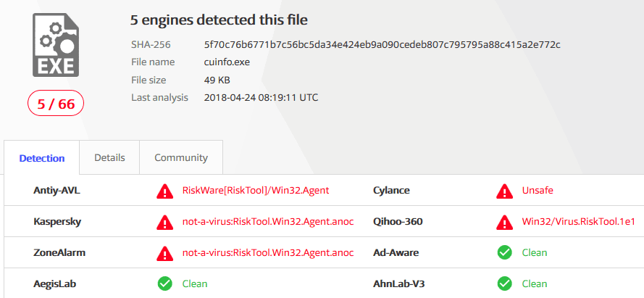Click the Cylance red warning icon
This screenshot has height=298, width=644.
pyautogui.click(x=505, y=191)
